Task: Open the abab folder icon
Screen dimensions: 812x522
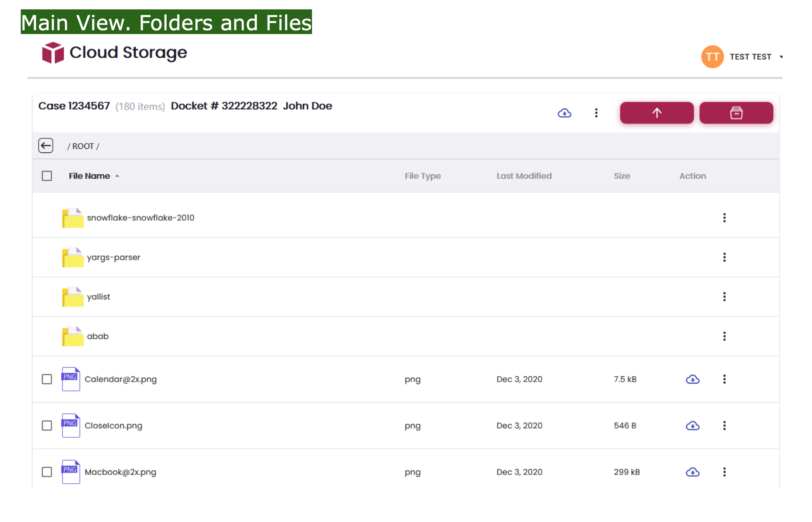Action: pyautogui.click(x=73, y=336)
